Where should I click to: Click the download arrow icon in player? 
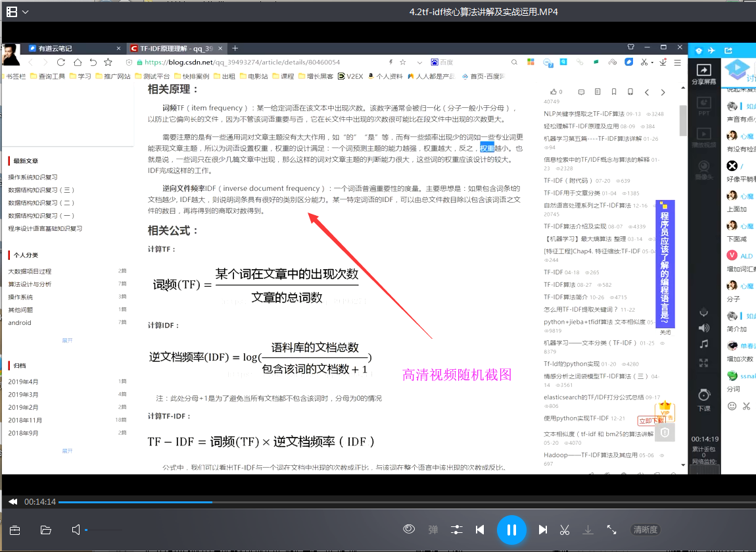(x=588, y=530)
